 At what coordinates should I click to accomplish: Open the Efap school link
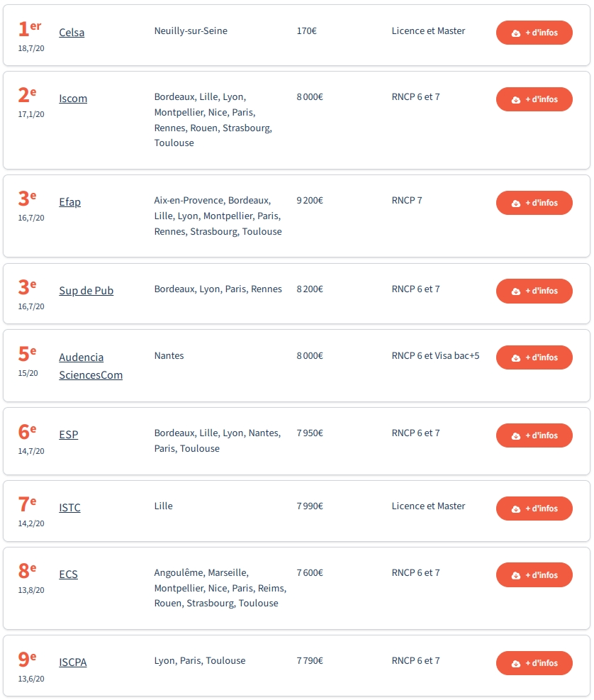69,202
